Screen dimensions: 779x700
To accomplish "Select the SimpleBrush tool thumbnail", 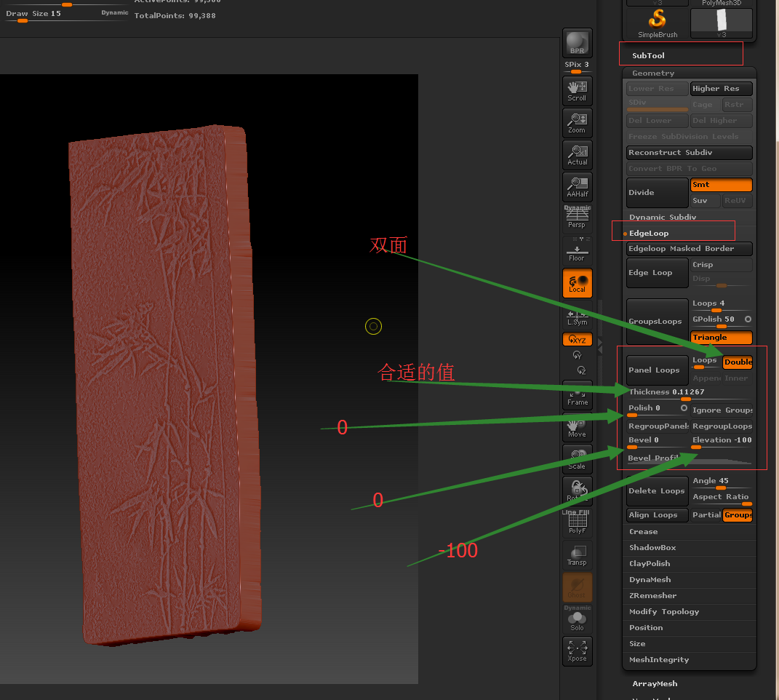I will tap(658, 23).
